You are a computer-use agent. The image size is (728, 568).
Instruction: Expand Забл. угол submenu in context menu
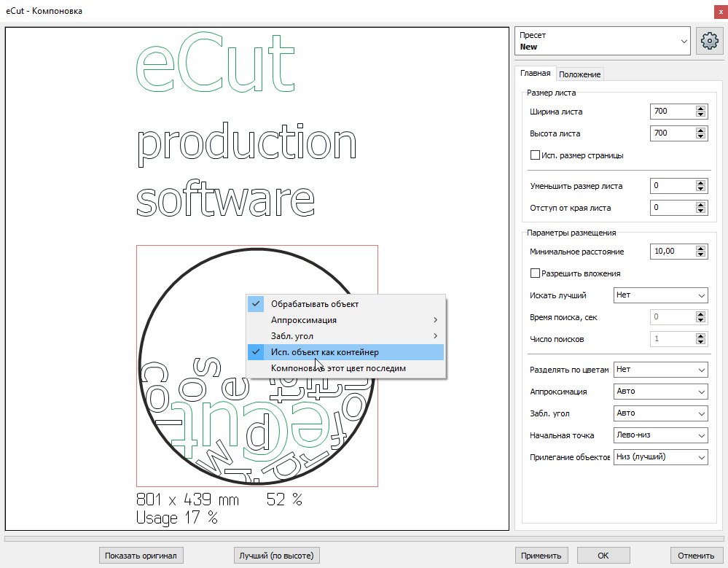pyautogui.click(x=346, y=336)
